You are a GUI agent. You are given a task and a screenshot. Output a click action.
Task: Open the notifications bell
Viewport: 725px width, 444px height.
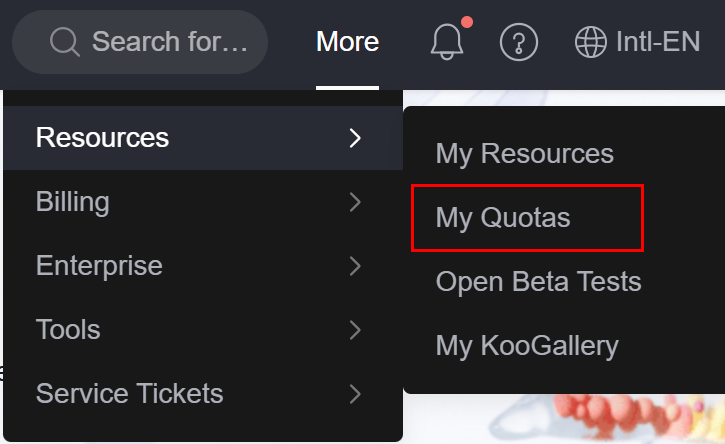click(446, 42)
